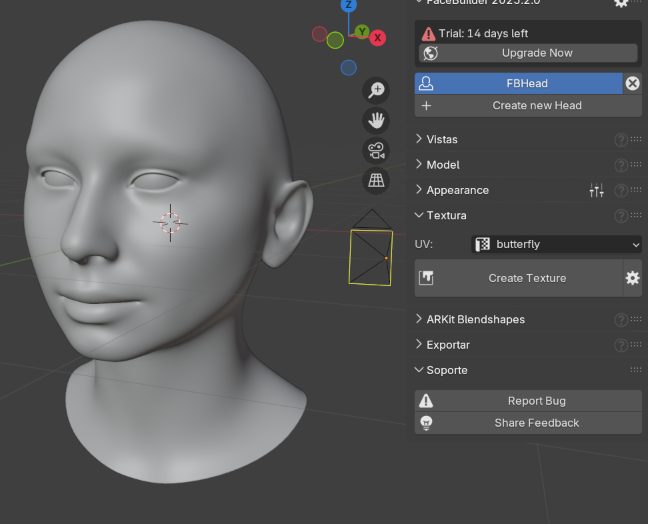Click the Report Bug button
This screenshot has height=525, width=648.
click(527, 401)
